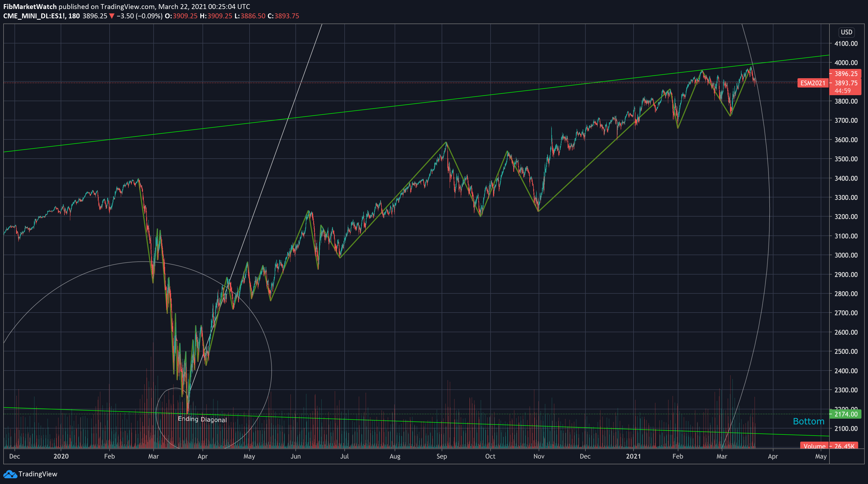Click the 44:59 countdown timer label
The image size is (868, 484).
click(x=843, y=91)
